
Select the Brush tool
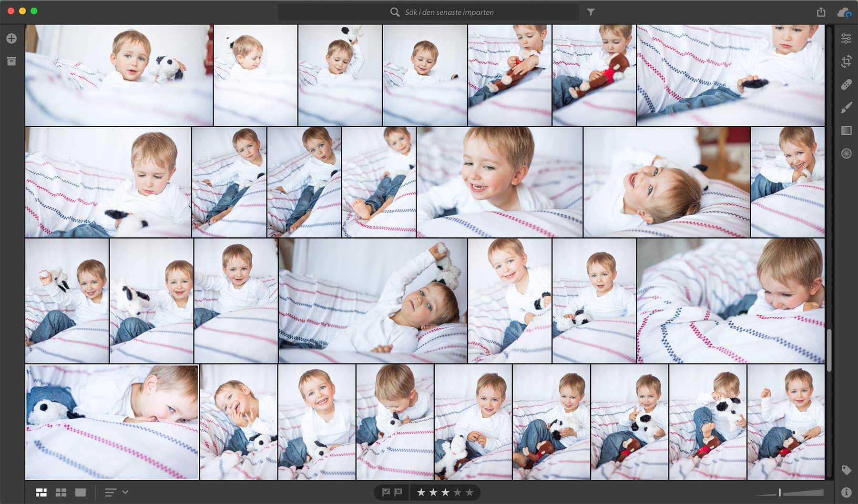[x=846, y=108]
